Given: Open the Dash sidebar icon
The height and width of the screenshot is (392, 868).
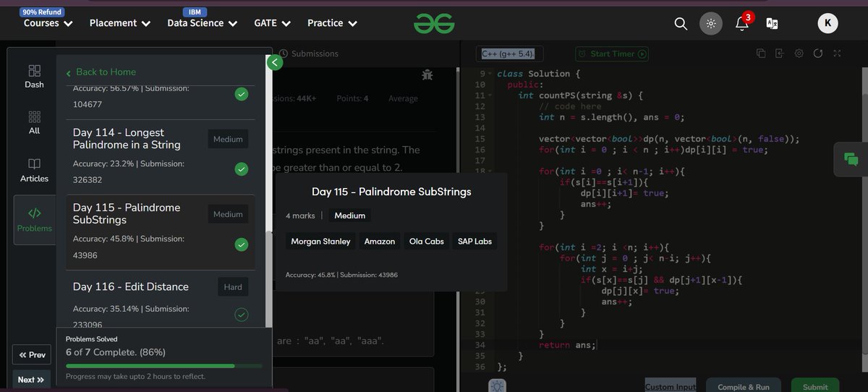Looking at the screenshot, I should (34, 71).
